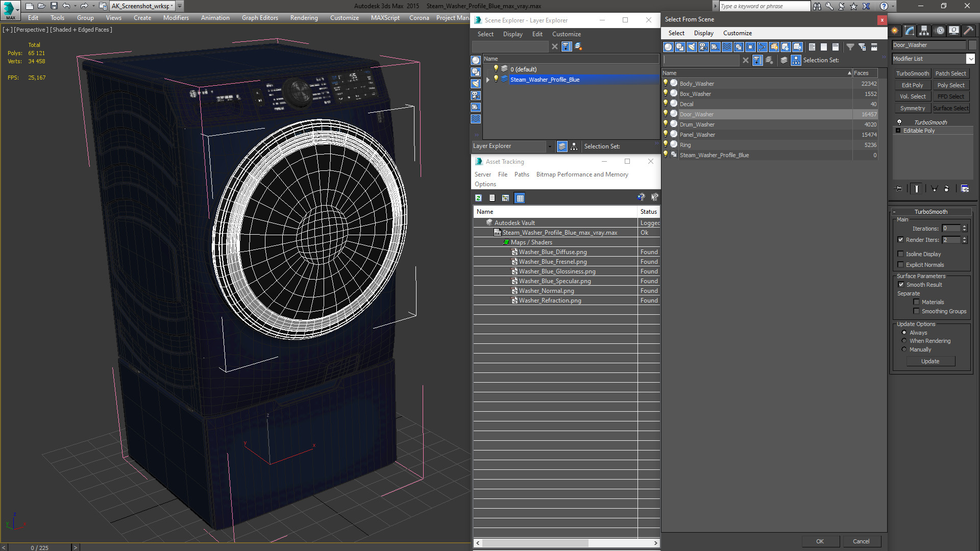Toggle Display Lights filter in Select From Scene
Image resolution: width=980 pixels, height=551 pixels.
(x=692, y=47)
